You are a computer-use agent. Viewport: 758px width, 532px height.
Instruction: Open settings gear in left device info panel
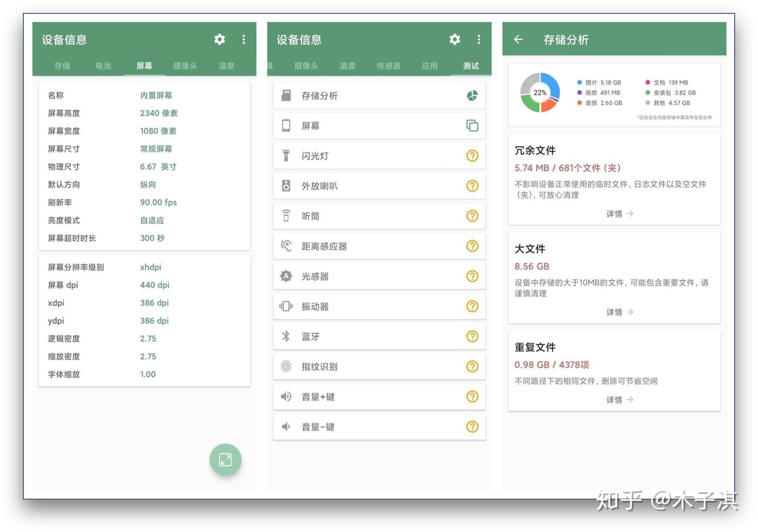pos(220,40)
